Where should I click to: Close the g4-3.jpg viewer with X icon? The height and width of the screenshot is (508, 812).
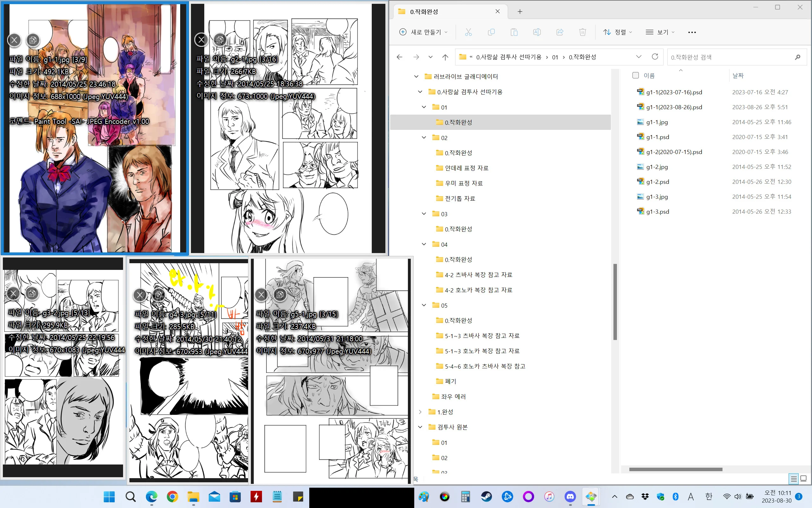(140, 295)
